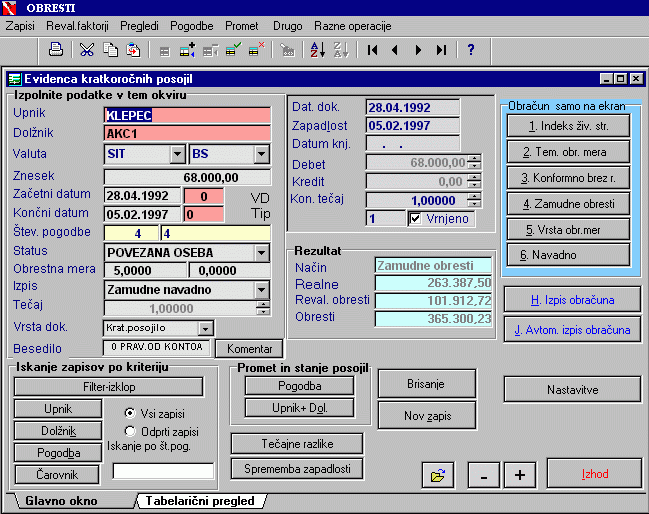The image size is (649, 514).
Task: Click the Znesek field 68.000,00
Action: pos(187,177)
